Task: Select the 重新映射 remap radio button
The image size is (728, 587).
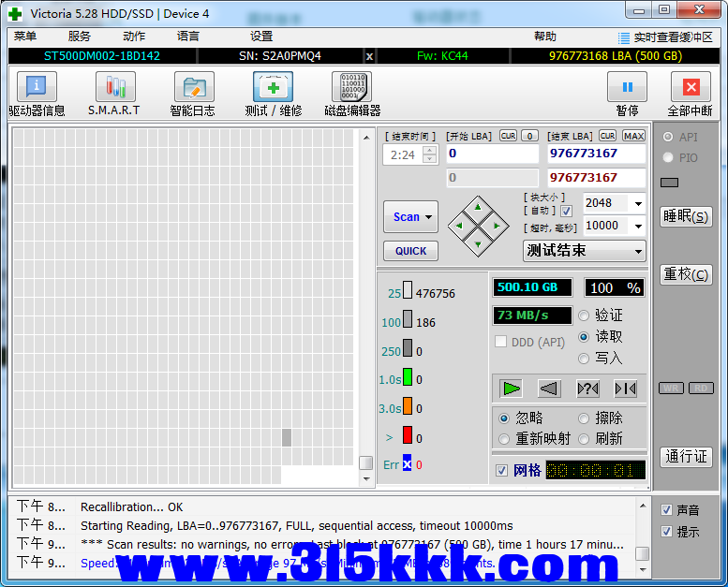Action: [x=505, y=439]
